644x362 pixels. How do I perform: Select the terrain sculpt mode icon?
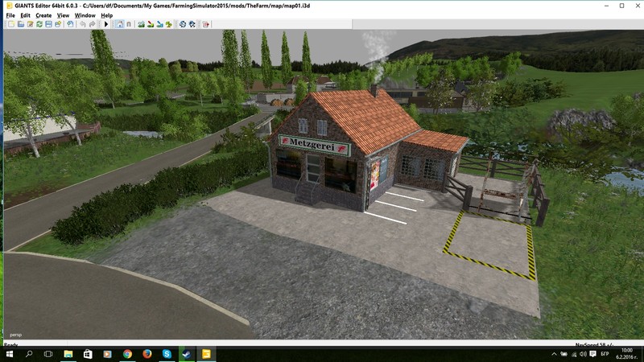pyautogui.click(x=142, y=24)
